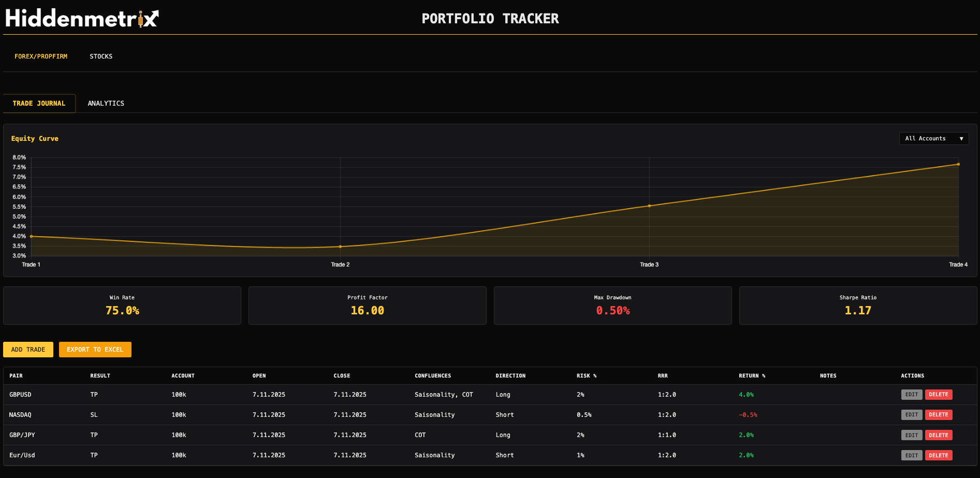
Task: Click the Max Drawdown card
Action: [x=612, y=305]
